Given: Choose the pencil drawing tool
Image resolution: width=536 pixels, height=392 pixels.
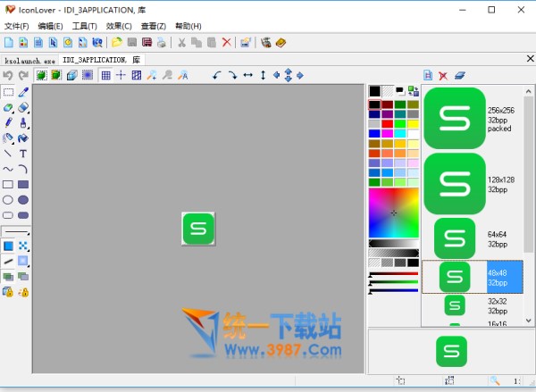Looking at the screenshot, I should click(x=8, y=122).
